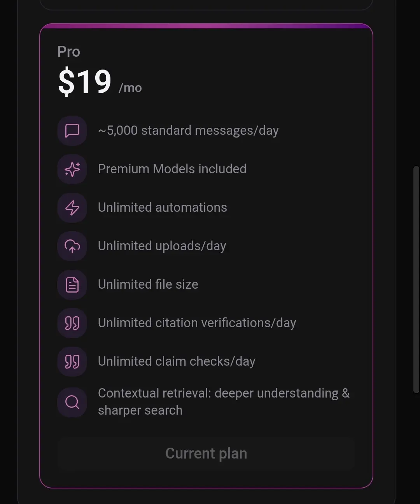The width and height of the screenshot is (420, 504).
Task: Click the chat bubble messages icon
Action: pos(72,131)
